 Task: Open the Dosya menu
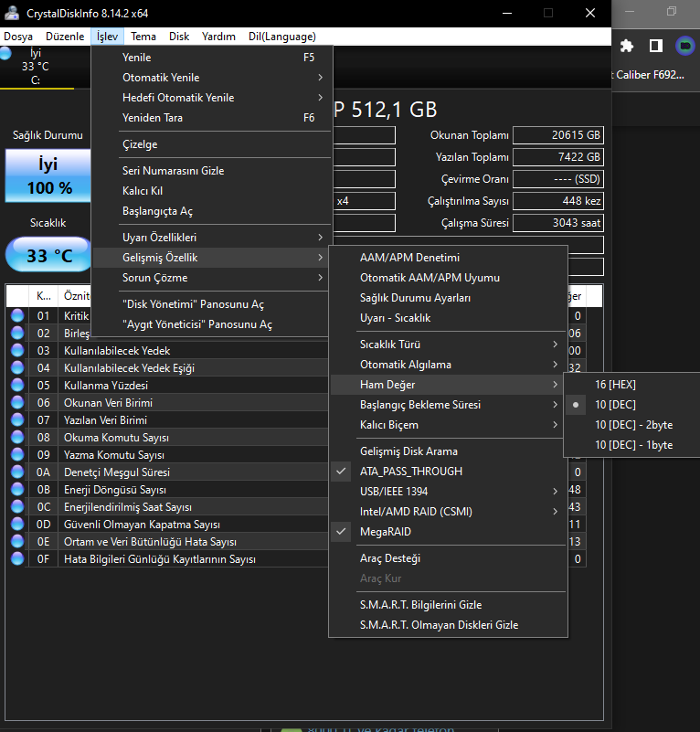(18, 37)
